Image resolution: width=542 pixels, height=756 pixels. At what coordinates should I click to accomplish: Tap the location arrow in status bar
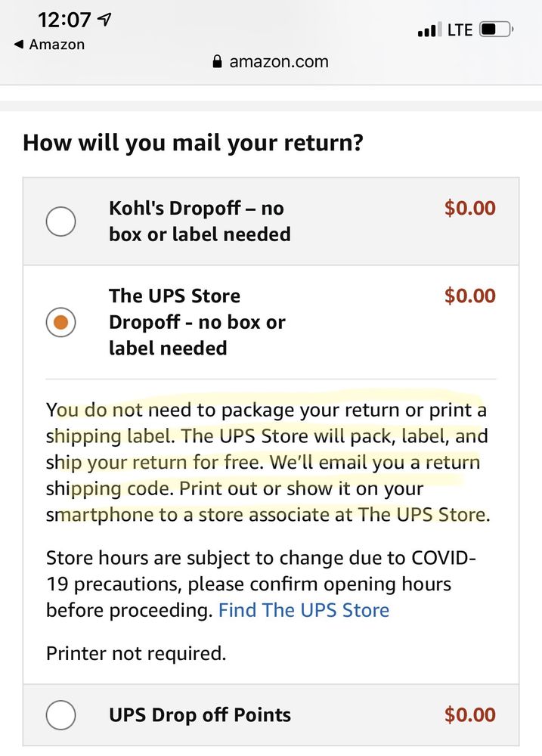pos(104,20)
